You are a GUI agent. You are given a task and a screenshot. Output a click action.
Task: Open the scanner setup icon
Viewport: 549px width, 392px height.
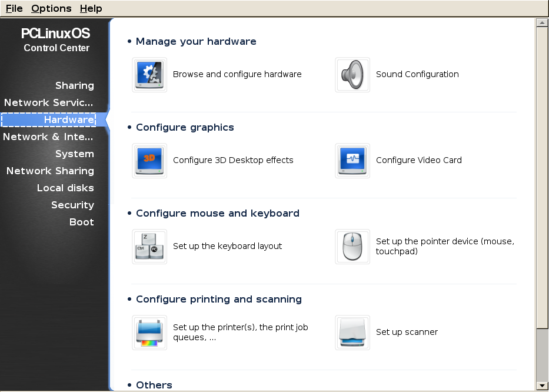[352, 332]
